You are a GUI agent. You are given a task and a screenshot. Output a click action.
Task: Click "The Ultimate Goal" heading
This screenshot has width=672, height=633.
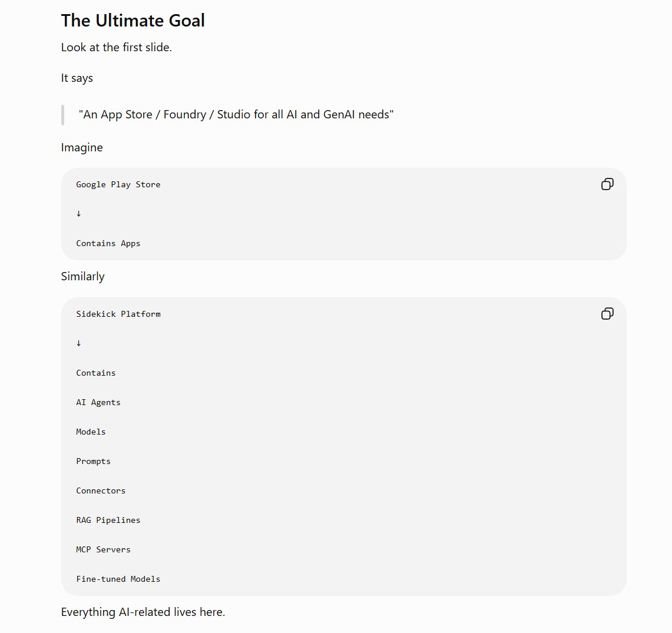[x=133, y=21]
